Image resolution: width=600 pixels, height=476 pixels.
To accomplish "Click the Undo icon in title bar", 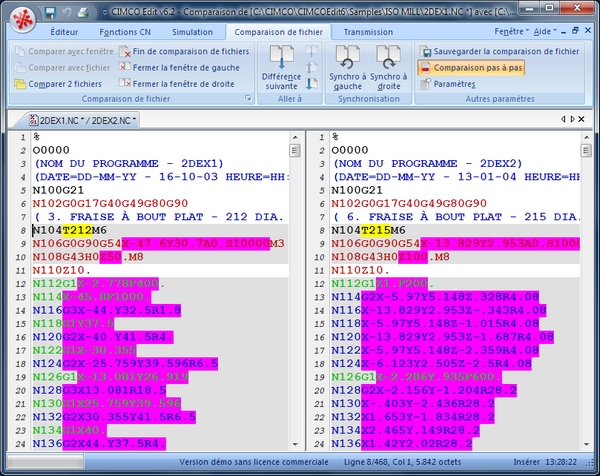I will point(67,13).
